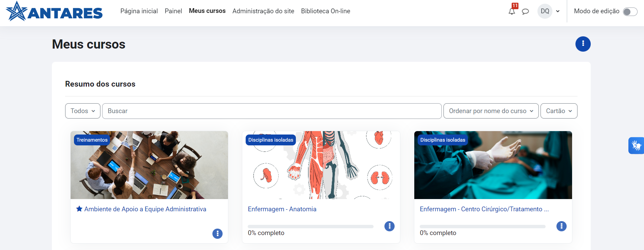Open Enfermagem - Centro Cirúrgico/Tratamento course link
Screen dimensions: 644x250
[484, 209]
